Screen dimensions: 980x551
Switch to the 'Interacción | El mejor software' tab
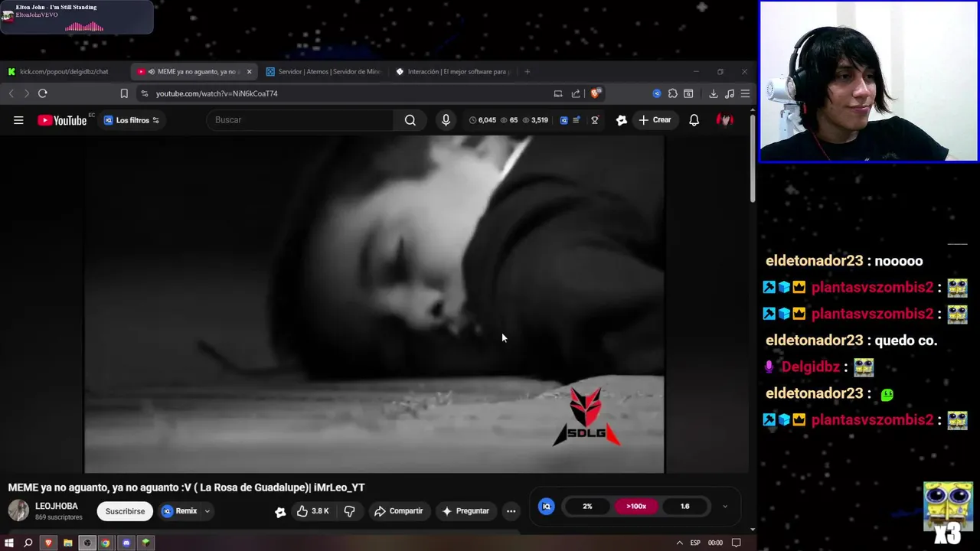[x=453, y=72]
